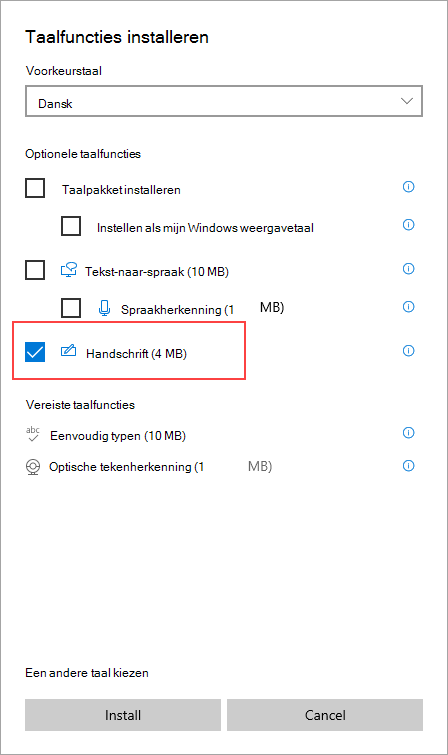Expand the Voorkeurstaal dropdown arrow
The height and width of the screenshot is (755, 448).
(407, 101)
